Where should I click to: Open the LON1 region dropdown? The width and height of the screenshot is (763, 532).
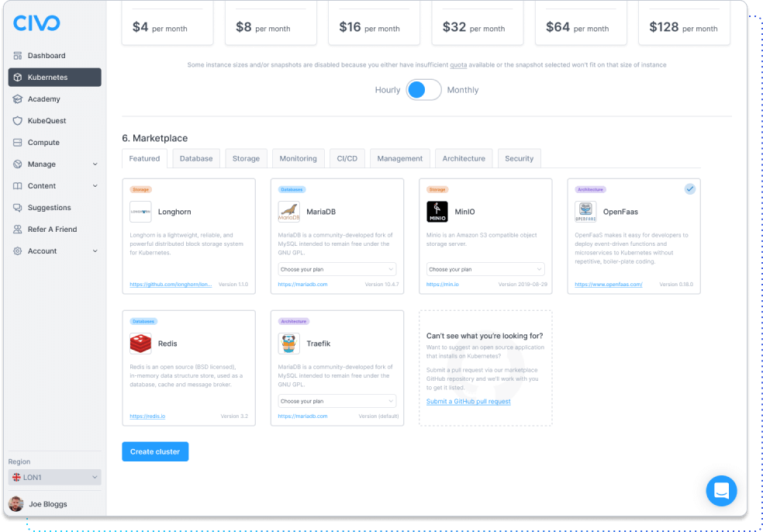tap(54, 478)
